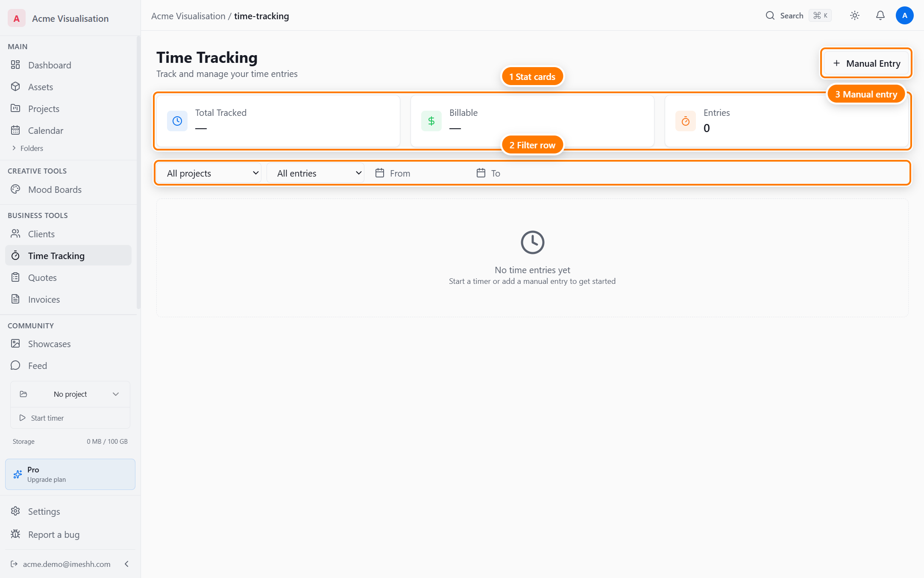Open the Showcases menu item
Screen dimensions: 924x578
[x=68, y=344]
